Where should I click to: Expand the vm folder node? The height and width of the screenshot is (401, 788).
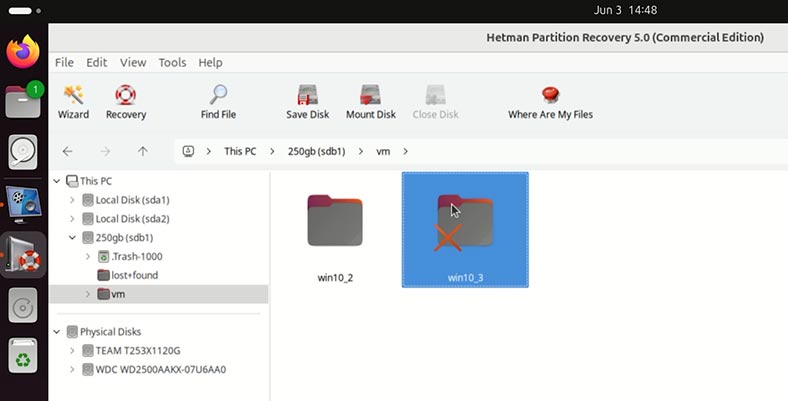coord(88,294)
